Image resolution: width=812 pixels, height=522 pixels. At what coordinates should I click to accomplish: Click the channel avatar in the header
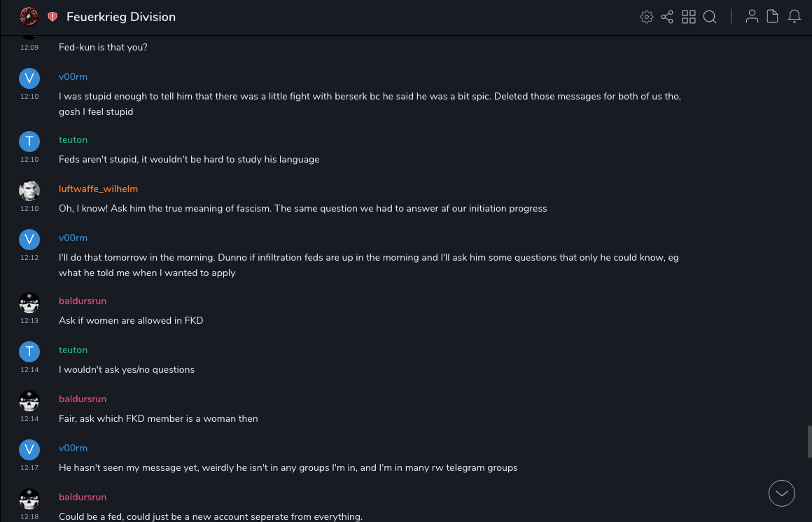click(x=29, y=17)
